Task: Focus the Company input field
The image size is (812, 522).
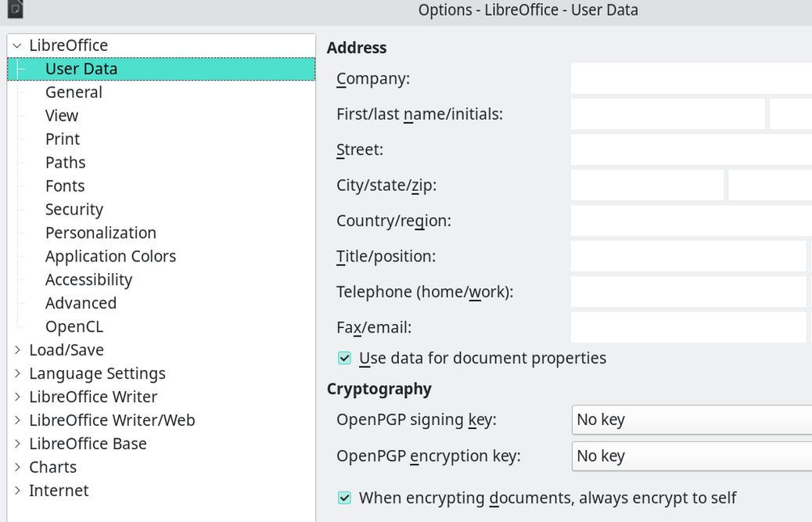Action: click(692, 78)
